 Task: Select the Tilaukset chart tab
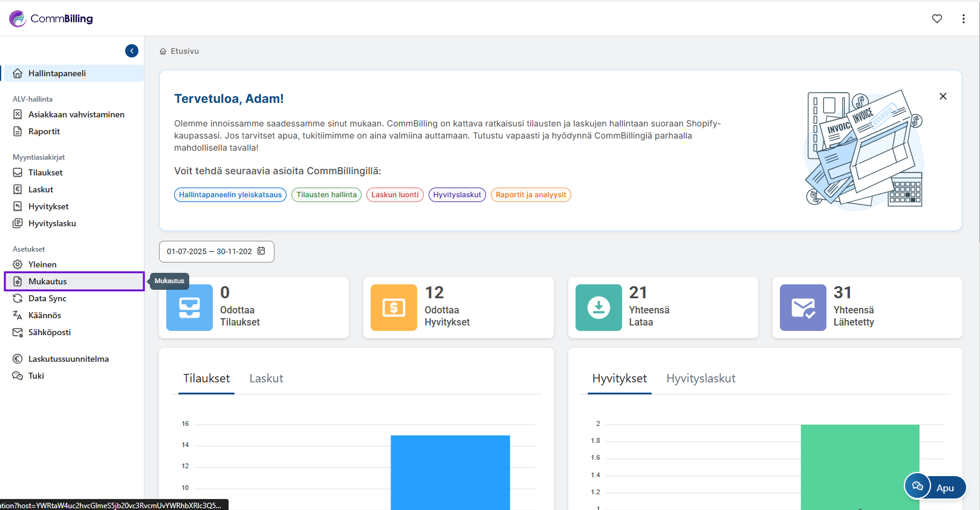[206, 379]
